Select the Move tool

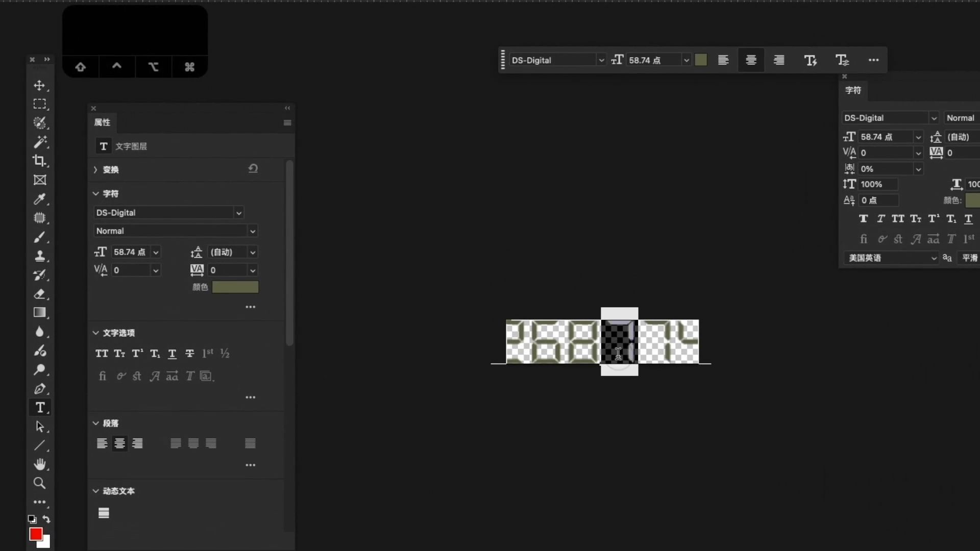39,85
